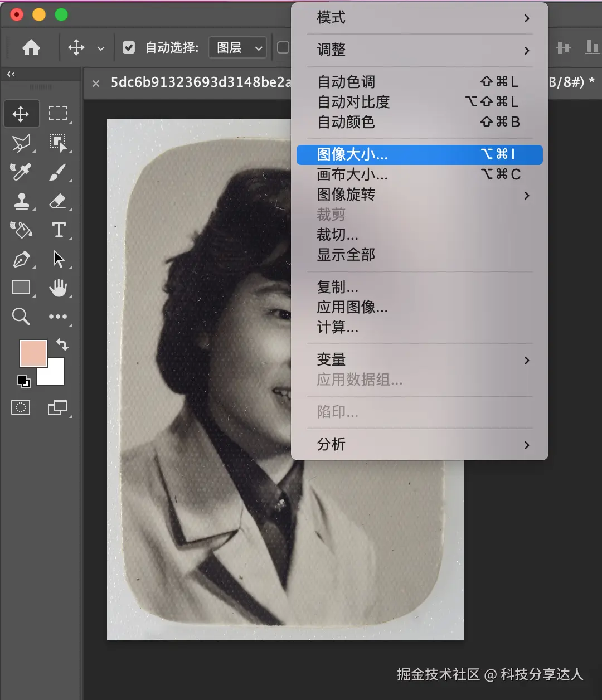
Task: Collapse the tools panel with double-chevron
Action: click(11, 74)
